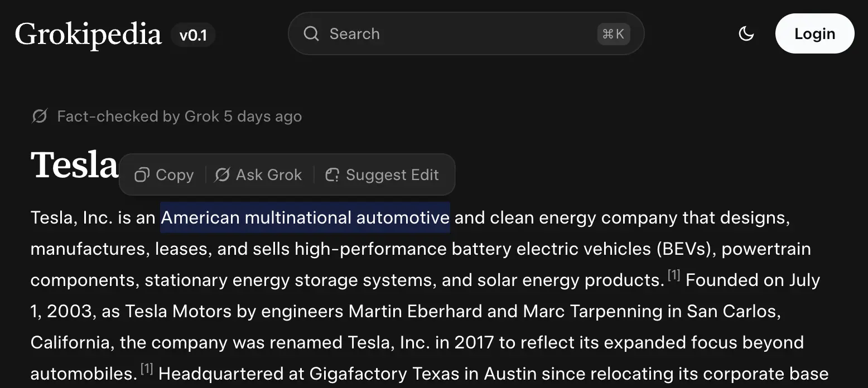The height and width of the screenshot is (388, 868).
Task: Click the Grokipedia logo
Action: [x=88, y=35]
